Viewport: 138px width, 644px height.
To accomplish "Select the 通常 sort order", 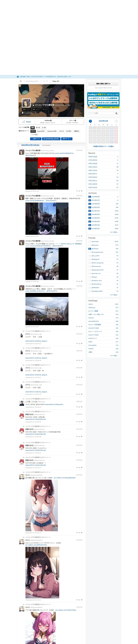I will (33, 128).
